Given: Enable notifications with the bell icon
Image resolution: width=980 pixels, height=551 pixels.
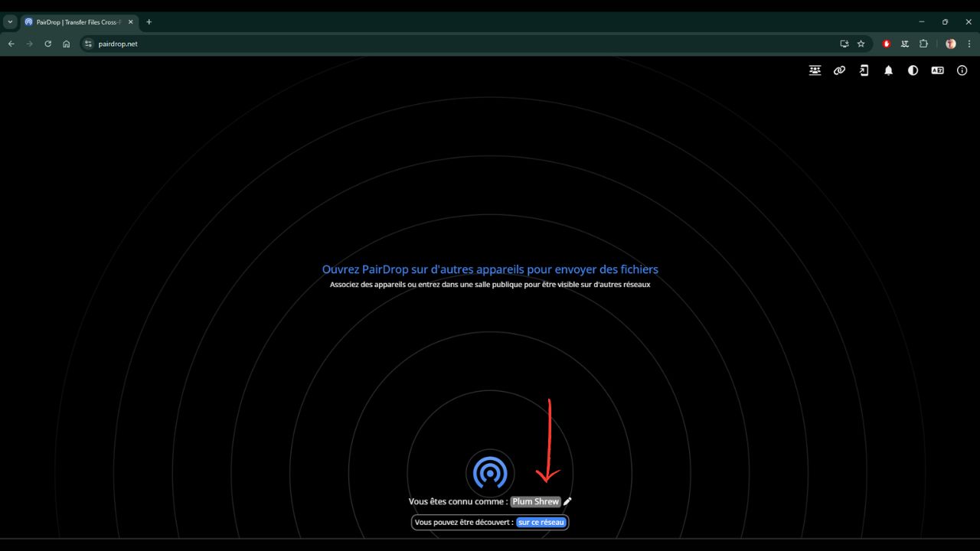Looking at the screenshot, I should point(889,70).
